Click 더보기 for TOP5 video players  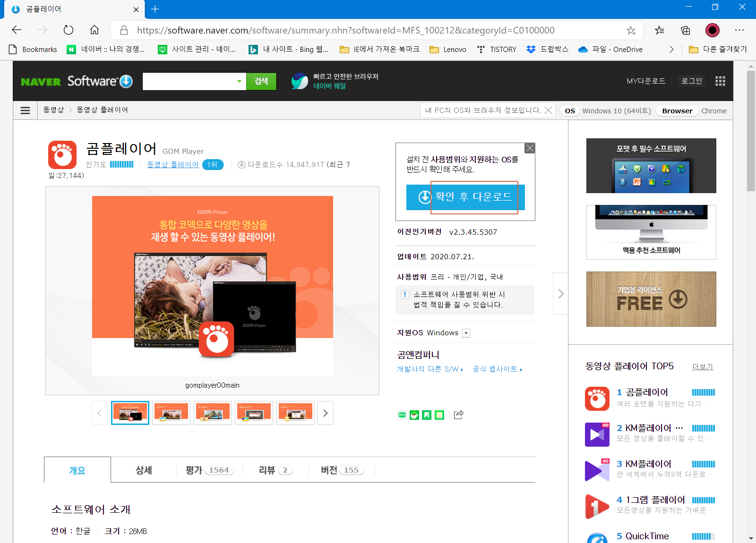coord(703,366)
